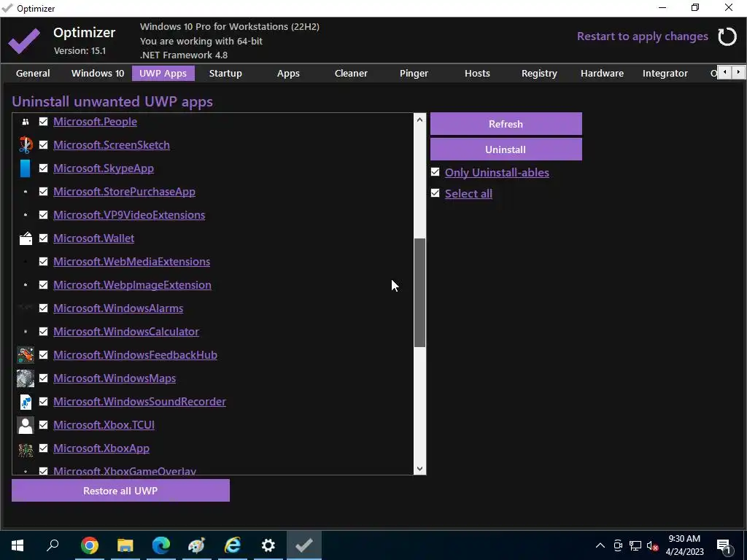Click the Microsoft.Wallet icon
Screen dimensions: 747x560
tap(26, 238)
